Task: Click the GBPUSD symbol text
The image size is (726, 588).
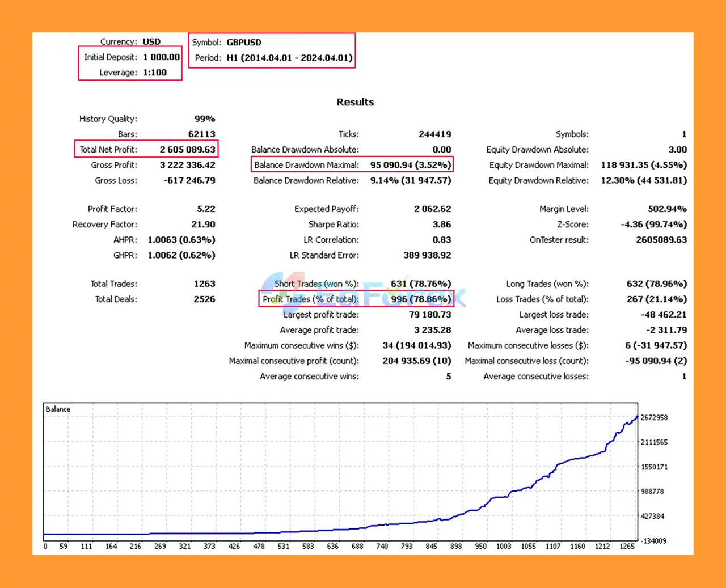Action: 244,43
